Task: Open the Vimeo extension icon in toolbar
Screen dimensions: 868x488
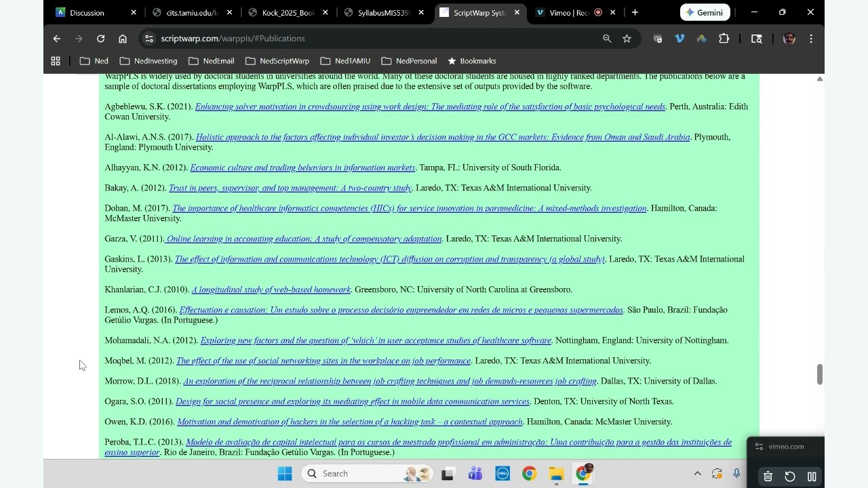Action: [x=679, y=39]
